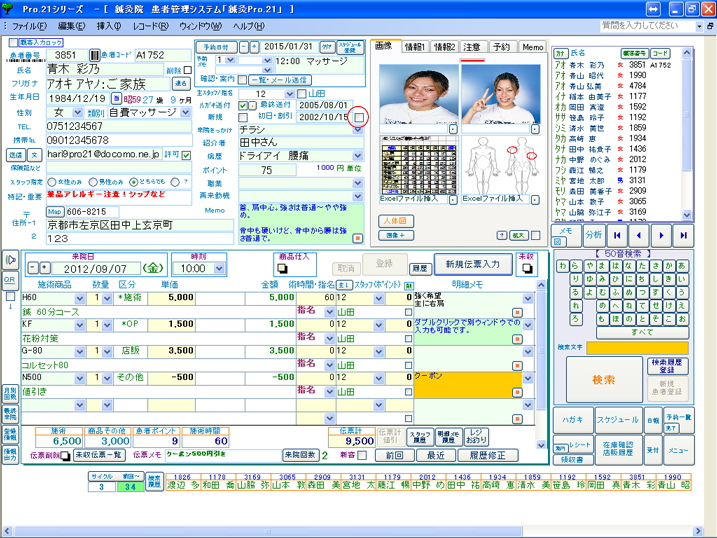Image resolution: width=717 pixels, height=538 pixels.
Task: Open the スケジュール button
Action: pyautogui.click(x=618, y=420)
